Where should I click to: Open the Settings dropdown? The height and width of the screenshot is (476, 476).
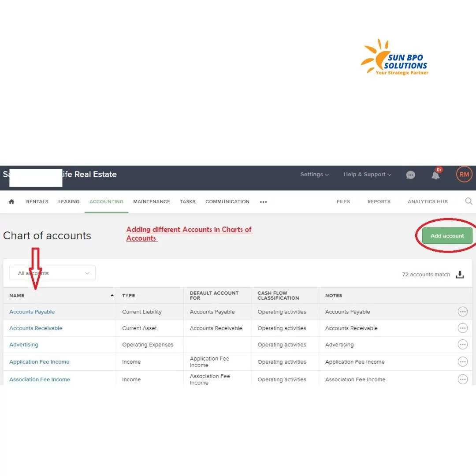[x=314, y=175]
